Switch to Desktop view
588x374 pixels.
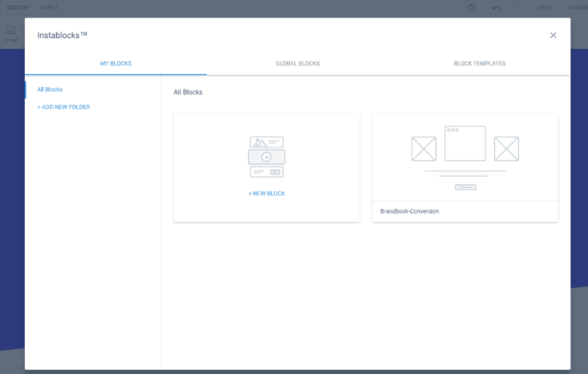coord(18,8)
